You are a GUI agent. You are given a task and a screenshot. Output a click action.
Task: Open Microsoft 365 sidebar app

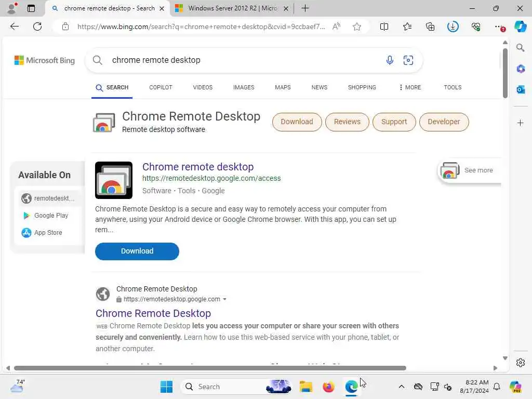click(521, 69)
